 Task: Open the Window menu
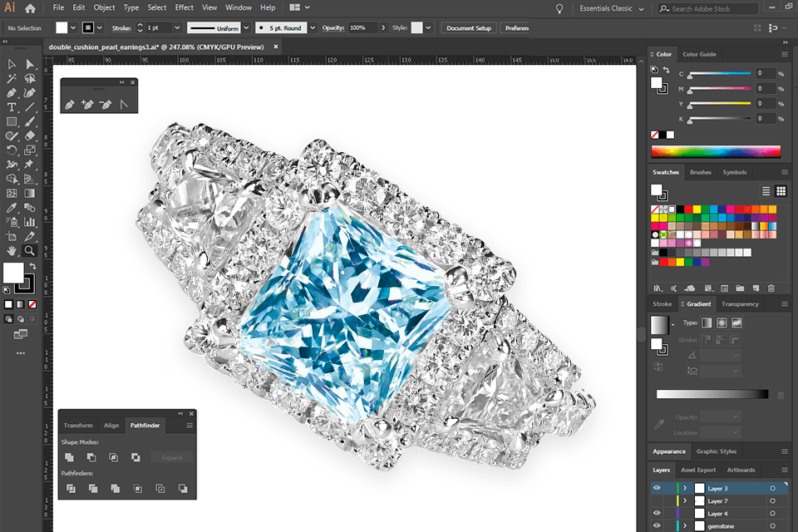tap(239, 7)
